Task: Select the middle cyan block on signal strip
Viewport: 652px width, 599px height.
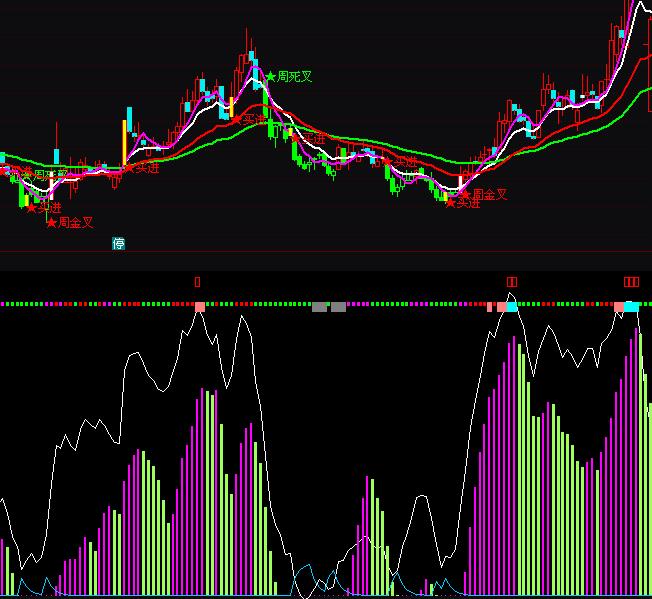Action: click(512, 306)
